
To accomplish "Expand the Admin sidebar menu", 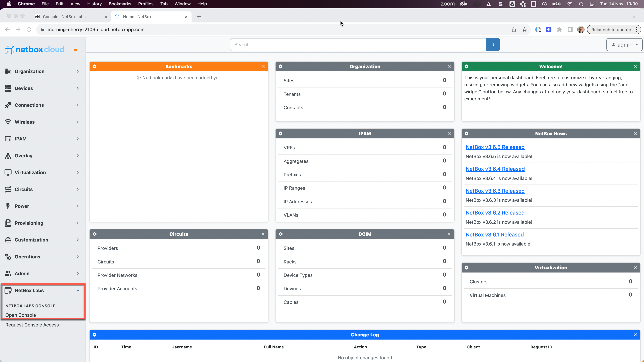I will click(x=42, y=274).
